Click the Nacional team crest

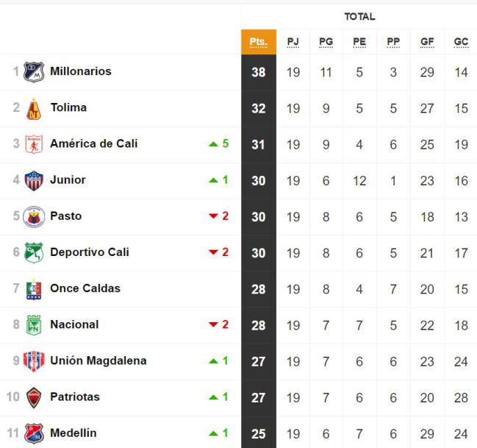(34, 325)
